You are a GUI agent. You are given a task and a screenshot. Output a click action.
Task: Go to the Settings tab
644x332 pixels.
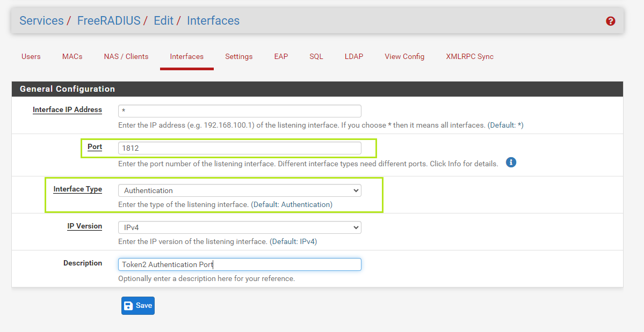point(238,56)
